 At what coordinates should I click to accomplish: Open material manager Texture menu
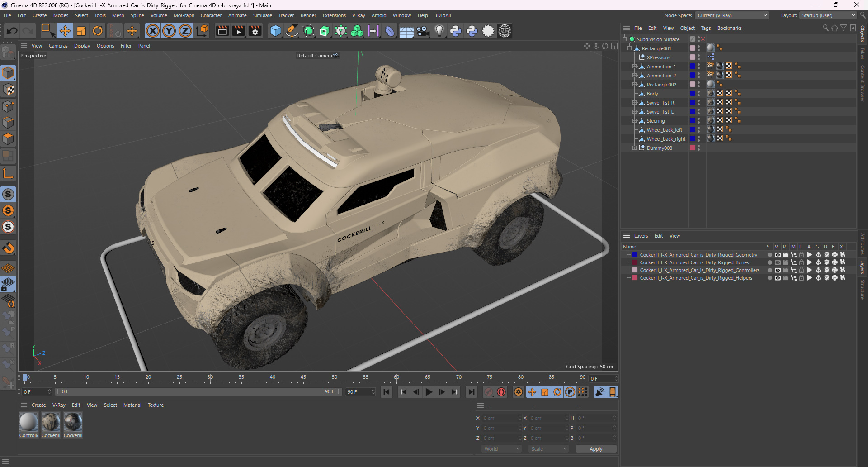[156, 405]
